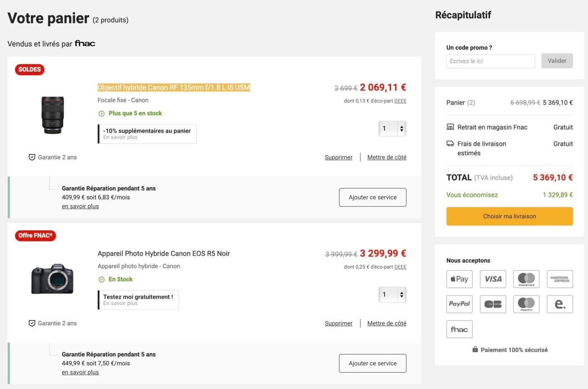
Task: Click the e-Carte bleue 'e.' icon
Action: click(559, 304)
